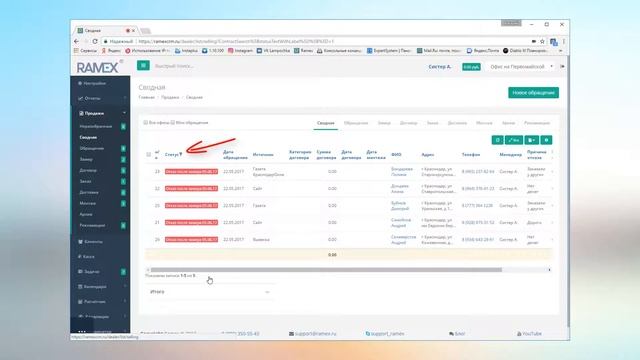The width and height of the screenshot is (640, 360).
Task: Open Заказ in the sidebar submenu
Action: pyautogui.click(x=85, y=181)
